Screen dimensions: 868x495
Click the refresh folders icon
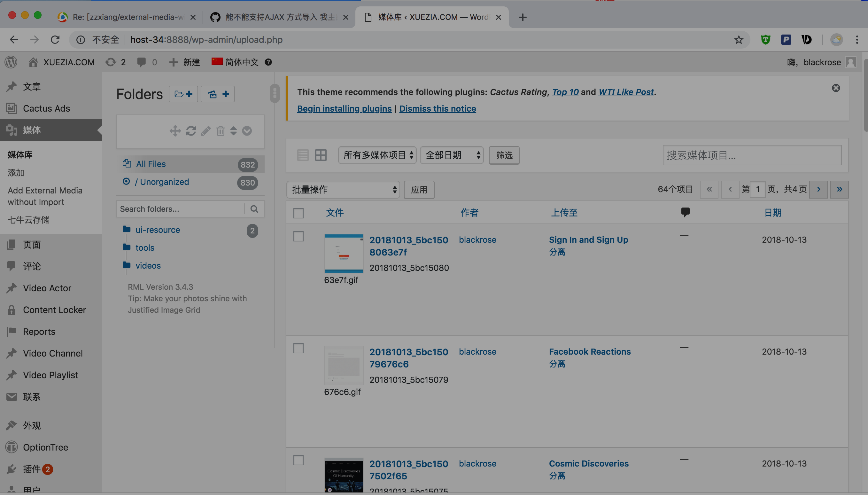coord(191,131)
